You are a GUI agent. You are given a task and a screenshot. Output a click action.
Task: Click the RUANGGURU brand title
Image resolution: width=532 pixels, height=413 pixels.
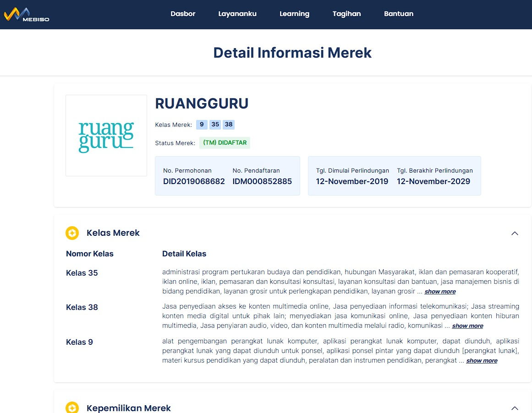pyautogui.click(x=202, y=103)
